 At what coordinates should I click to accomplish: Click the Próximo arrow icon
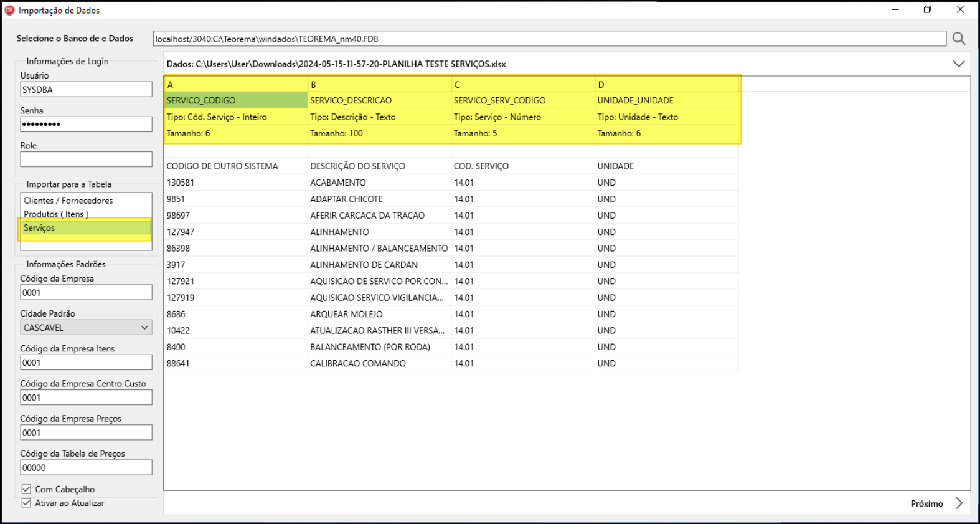(959, 503)
